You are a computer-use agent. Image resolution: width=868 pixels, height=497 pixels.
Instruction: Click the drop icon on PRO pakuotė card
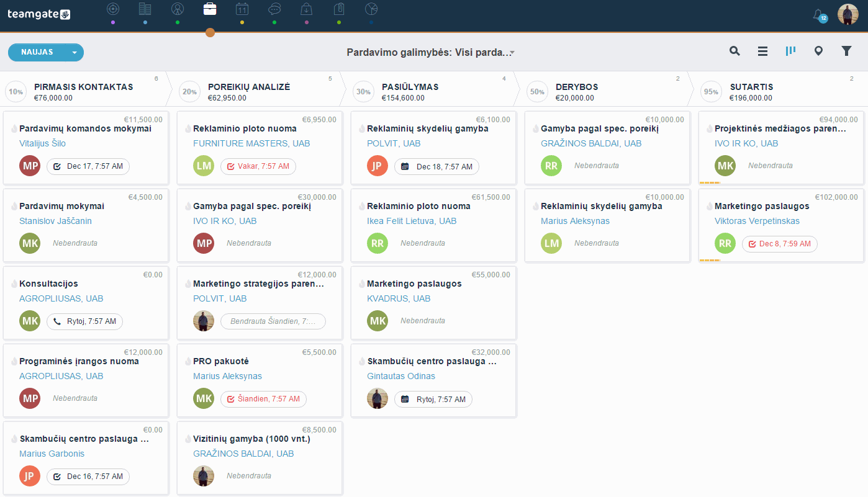tap(188, 361)
